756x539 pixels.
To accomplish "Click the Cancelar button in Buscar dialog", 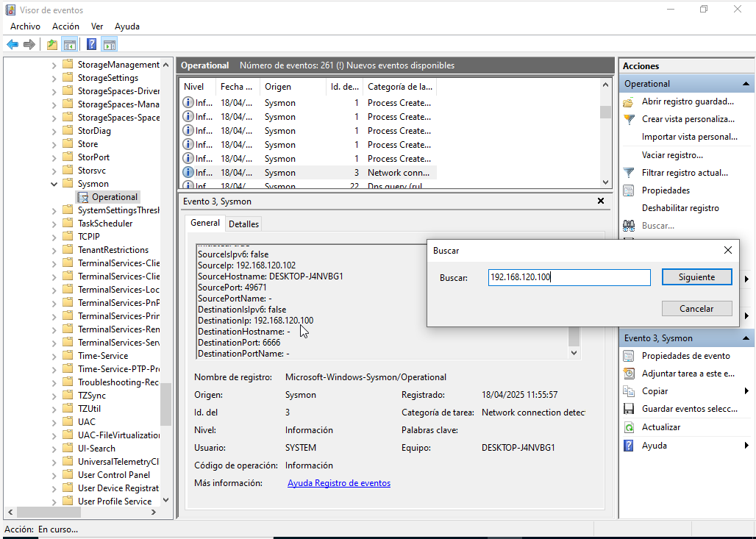I will (x=696, y=309).
